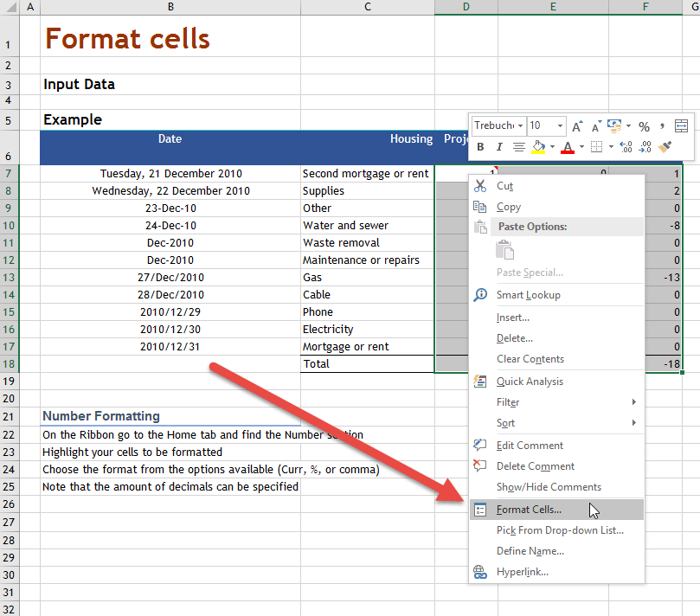Click the Format Painter brush icon
Image resolution: width=700 pixels, height=616 pixels.
click(665, 147)
